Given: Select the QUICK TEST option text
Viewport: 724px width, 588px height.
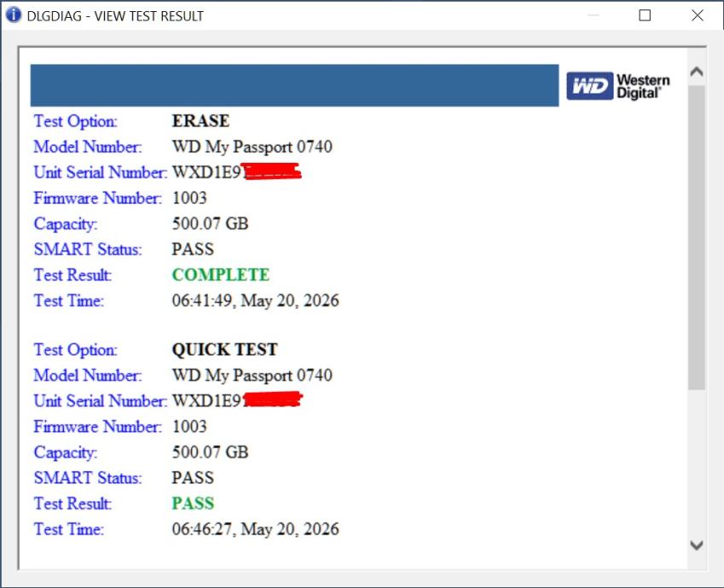Looking at the screenshot, I should point(224,349).
